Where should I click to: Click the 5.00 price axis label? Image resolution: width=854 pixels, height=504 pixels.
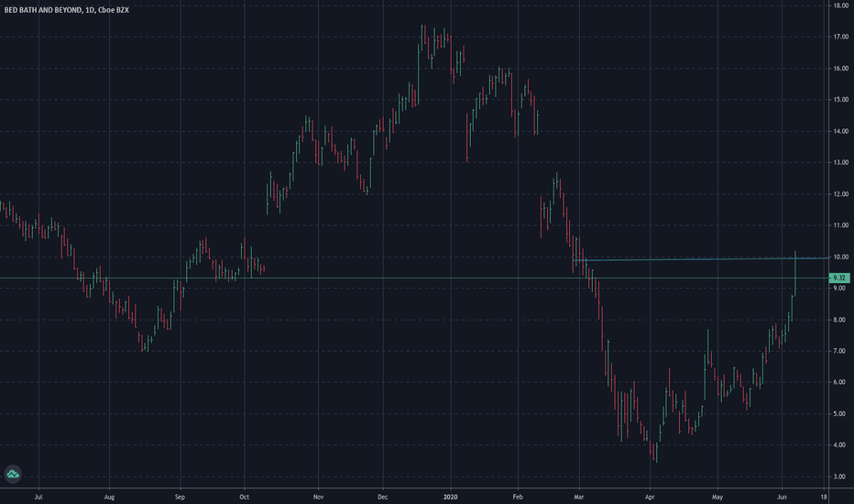(x=840, y=414)
